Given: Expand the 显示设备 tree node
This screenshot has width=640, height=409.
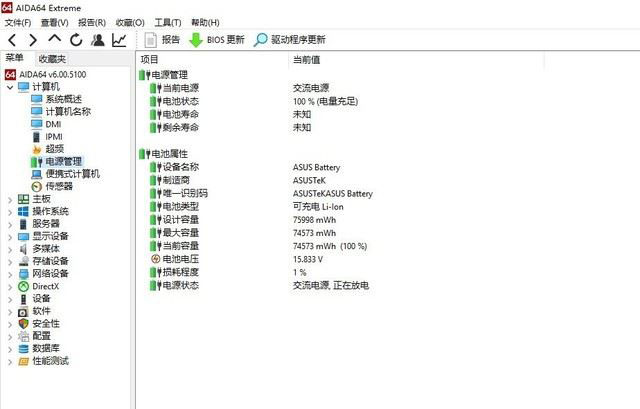Looking at the screenshot, I should coord(10,236).
